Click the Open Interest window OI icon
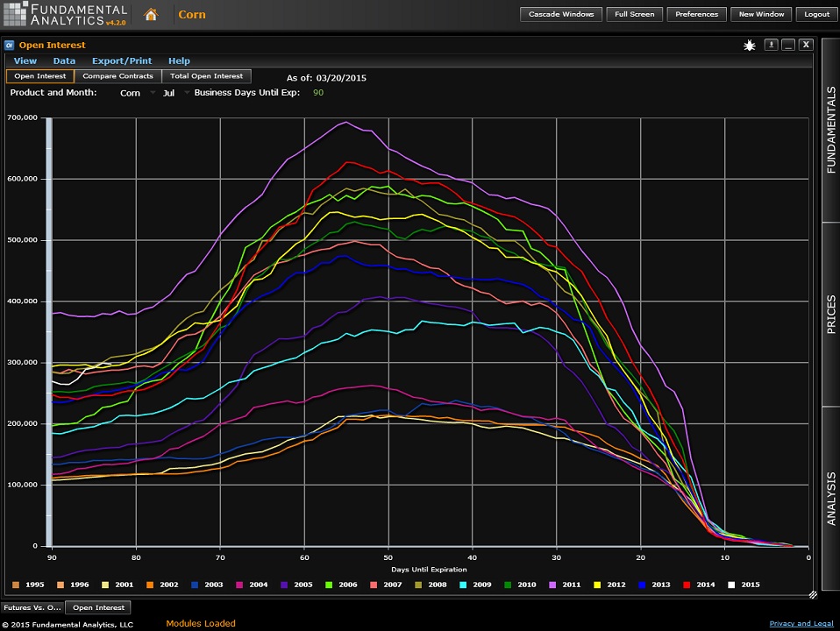 (x=9, y=46)
